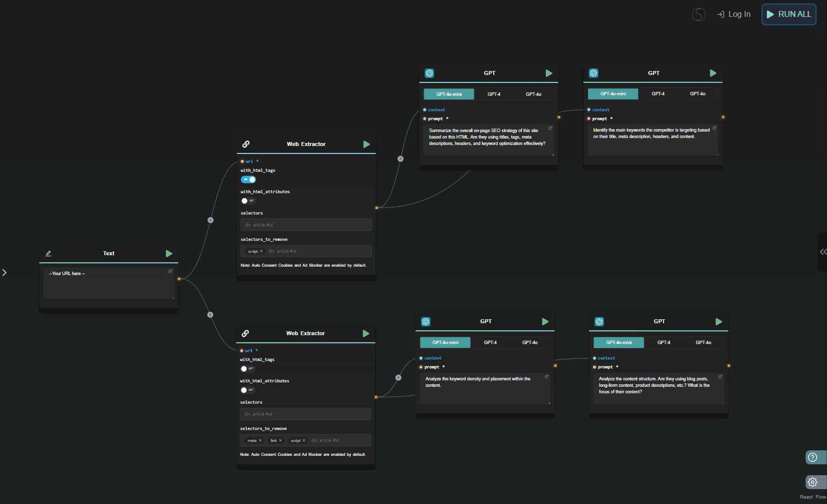Click output handle of the Text node
The image size is (827, 504).
pos(179,279)
